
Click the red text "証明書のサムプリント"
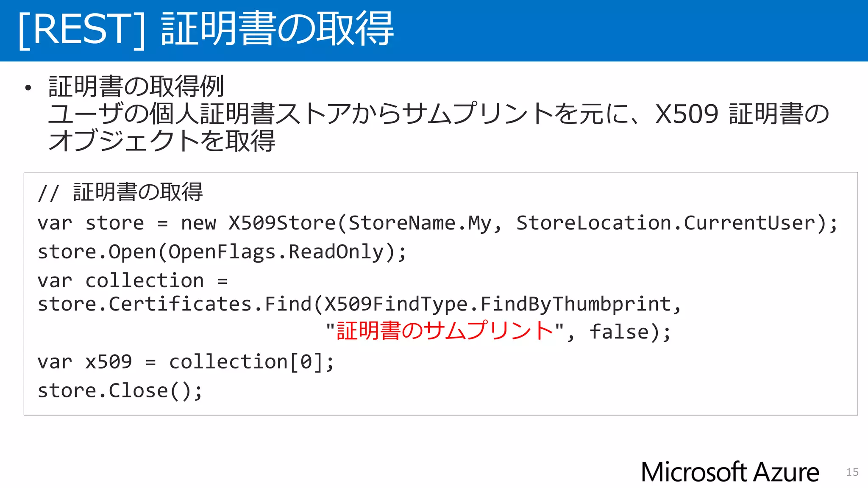pyautogui.click(x=445, y=331)
